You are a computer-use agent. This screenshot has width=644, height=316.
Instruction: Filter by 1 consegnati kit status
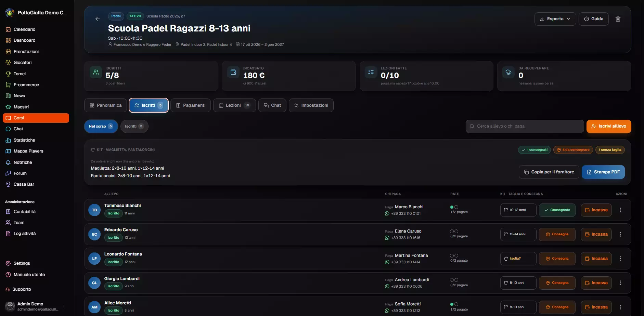coord(534,150)
